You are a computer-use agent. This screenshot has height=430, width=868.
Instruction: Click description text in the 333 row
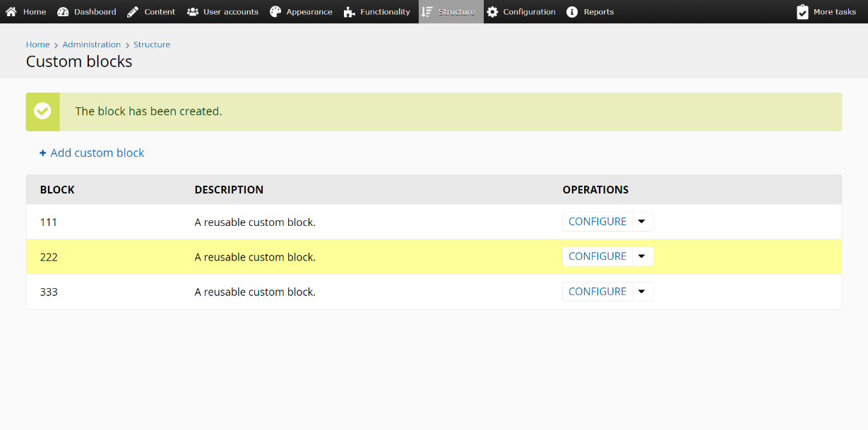(x=255, y=292)
